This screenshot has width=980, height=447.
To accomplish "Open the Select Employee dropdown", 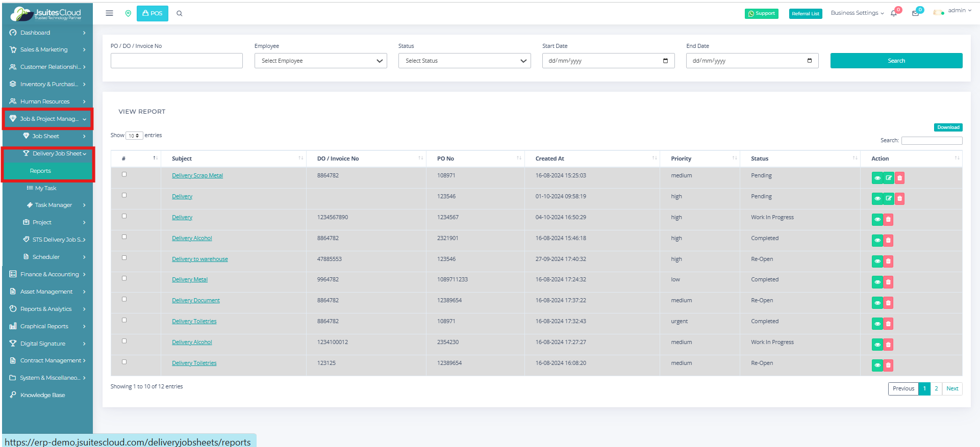I will (x=320, y=61).
